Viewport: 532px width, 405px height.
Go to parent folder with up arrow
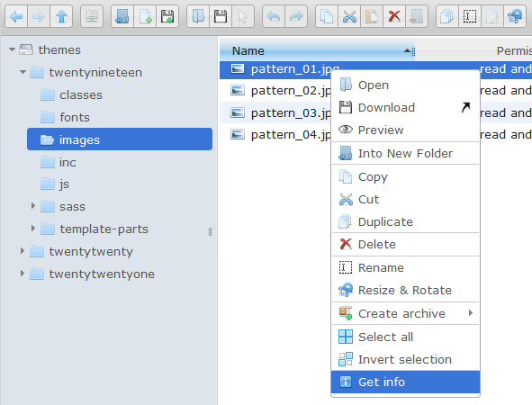click(x=61, y=16)
